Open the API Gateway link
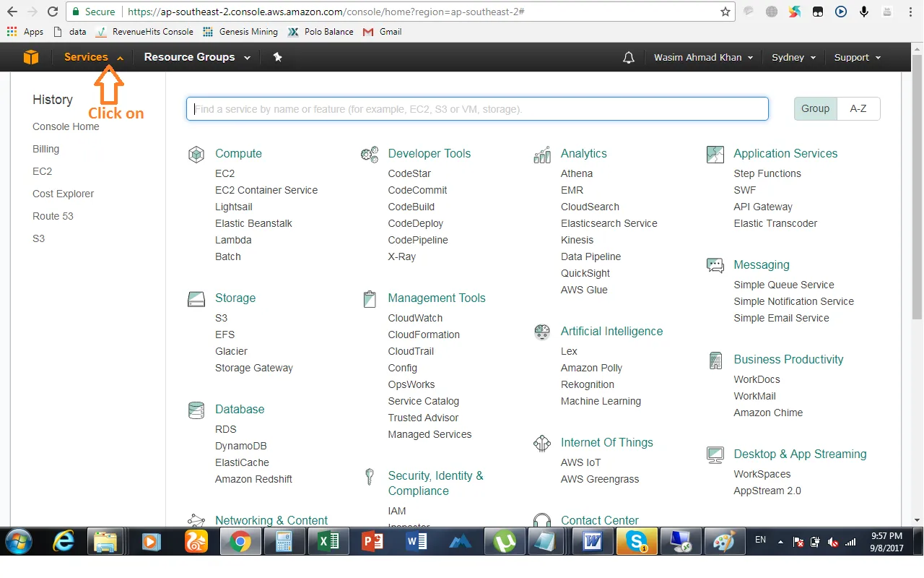This screenshot has width=924, height=578. coord(763,207)
